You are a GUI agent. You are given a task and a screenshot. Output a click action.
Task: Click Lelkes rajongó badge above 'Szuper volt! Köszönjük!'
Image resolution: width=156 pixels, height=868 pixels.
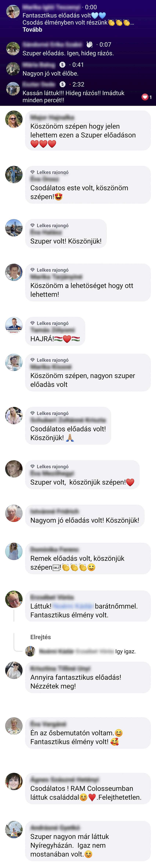point(49,225)
